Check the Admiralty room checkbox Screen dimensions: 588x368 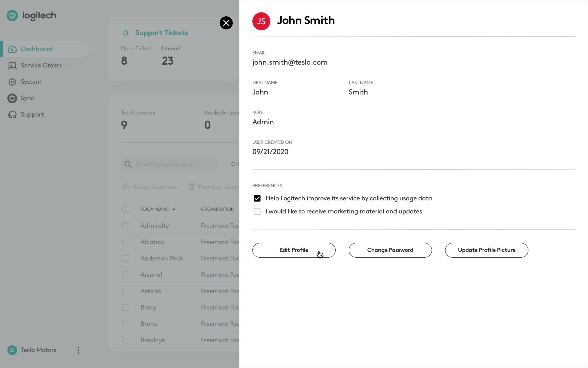point(126,226)
